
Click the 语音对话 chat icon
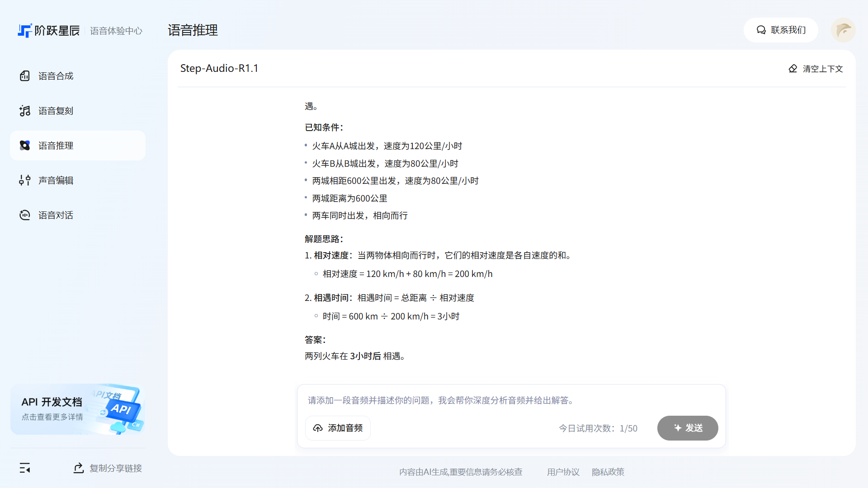25,215
